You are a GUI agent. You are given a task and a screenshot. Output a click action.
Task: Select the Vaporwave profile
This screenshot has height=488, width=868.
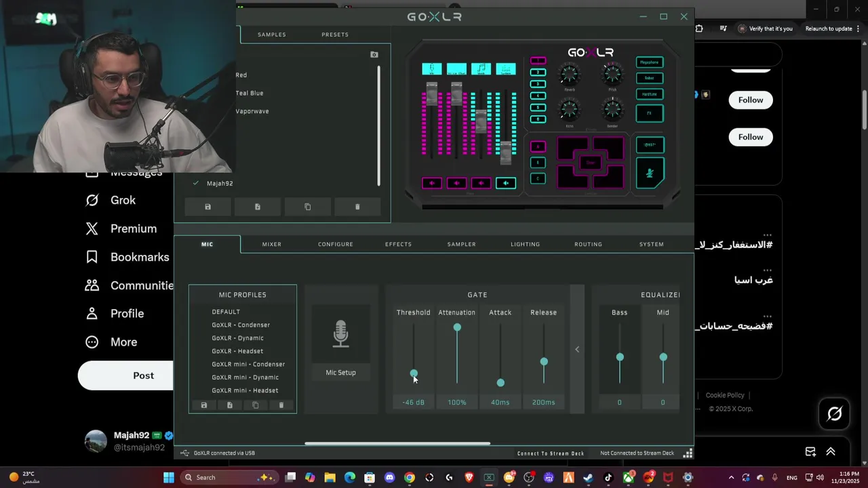click(x=252, y=111)
